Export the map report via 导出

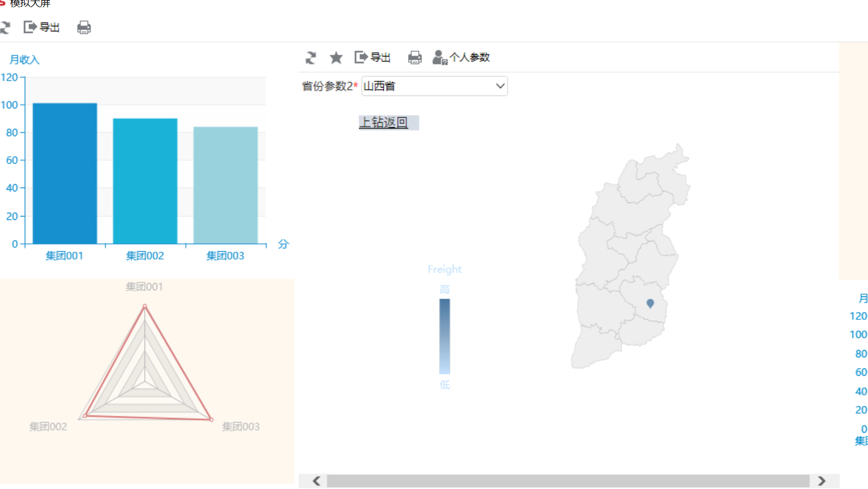click(373, 57)
